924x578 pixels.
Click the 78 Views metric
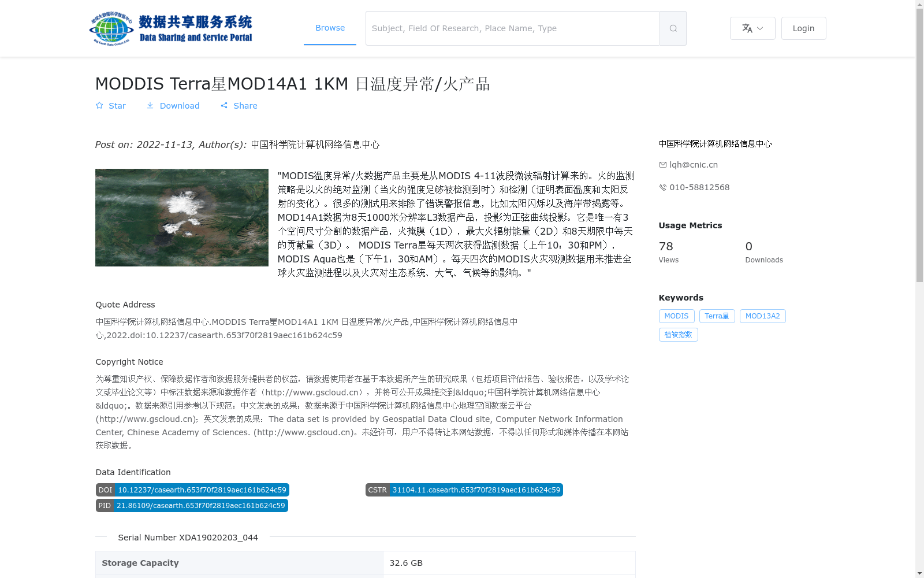669,252
